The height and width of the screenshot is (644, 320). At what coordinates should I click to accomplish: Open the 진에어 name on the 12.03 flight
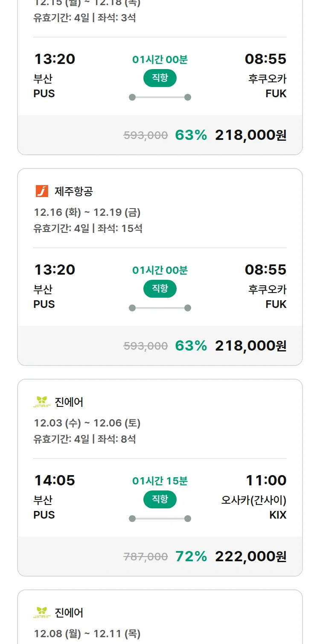click(x=69, y=402)
